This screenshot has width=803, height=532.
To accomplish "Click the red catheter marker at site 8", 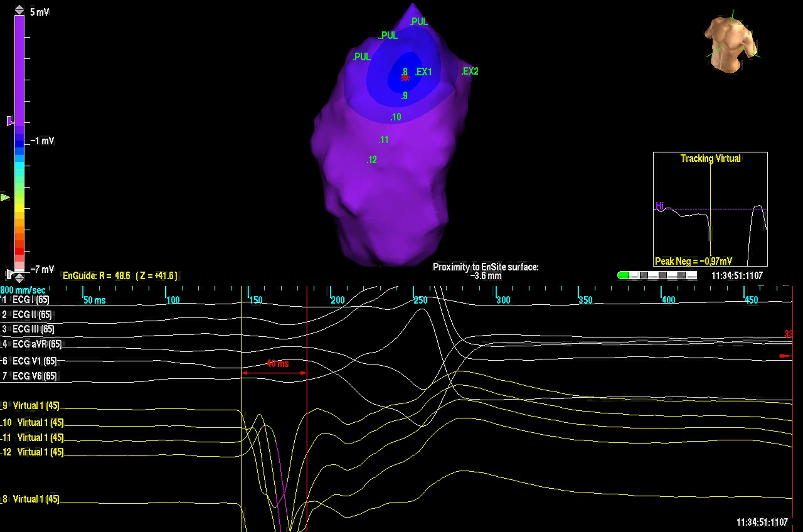I will [405, 78].
